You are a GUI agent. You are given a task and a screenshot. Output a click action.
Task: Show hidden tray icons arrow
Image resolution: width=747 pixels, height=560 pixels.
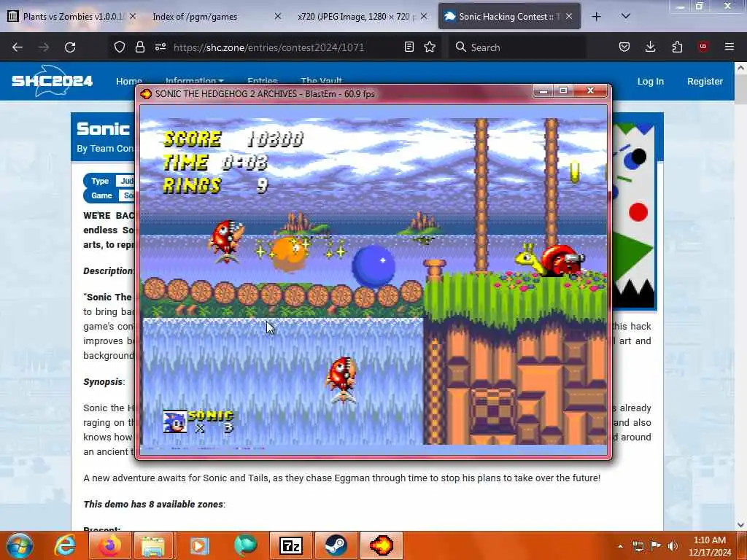[x=620, y=546]
